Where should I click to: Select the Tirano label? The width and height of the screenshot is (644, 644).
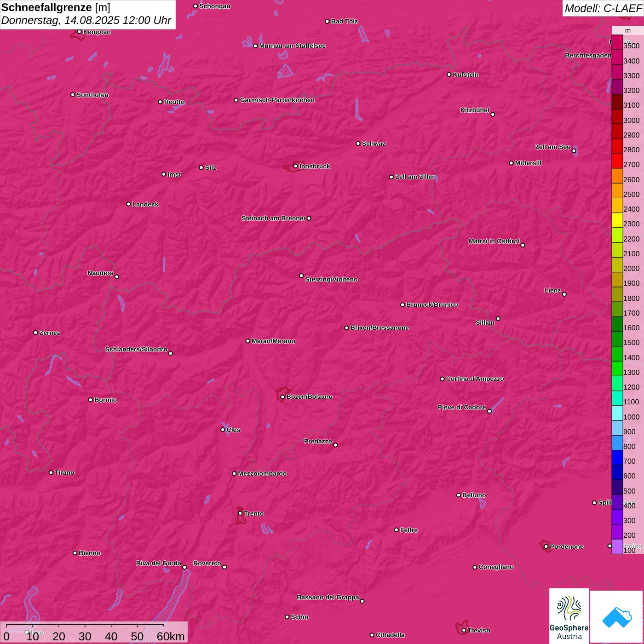click(64, 472)
